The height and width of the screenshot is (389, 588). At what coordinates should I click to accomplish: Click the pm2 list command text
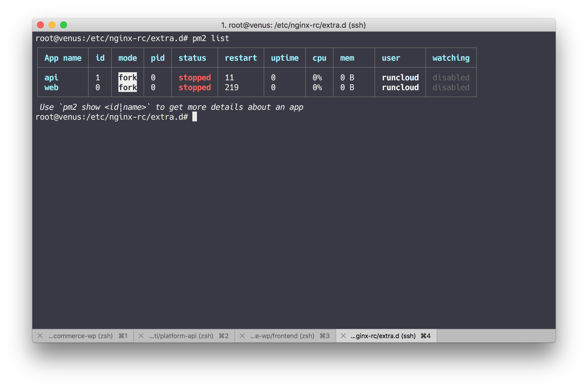pos(211,38)
